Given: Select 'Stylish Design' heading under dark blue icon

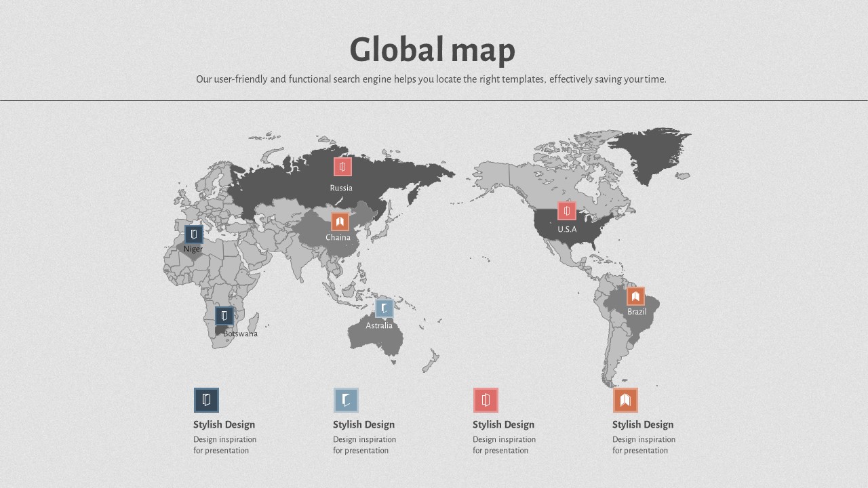Looking at the screenshot, I should click(224, 425).
